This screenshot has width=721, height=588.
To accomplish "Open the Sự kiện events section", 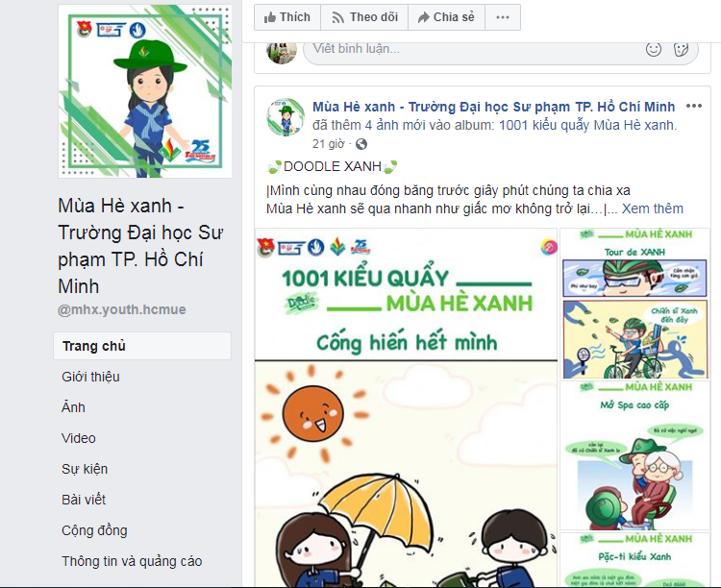I will tap(85, 469).
